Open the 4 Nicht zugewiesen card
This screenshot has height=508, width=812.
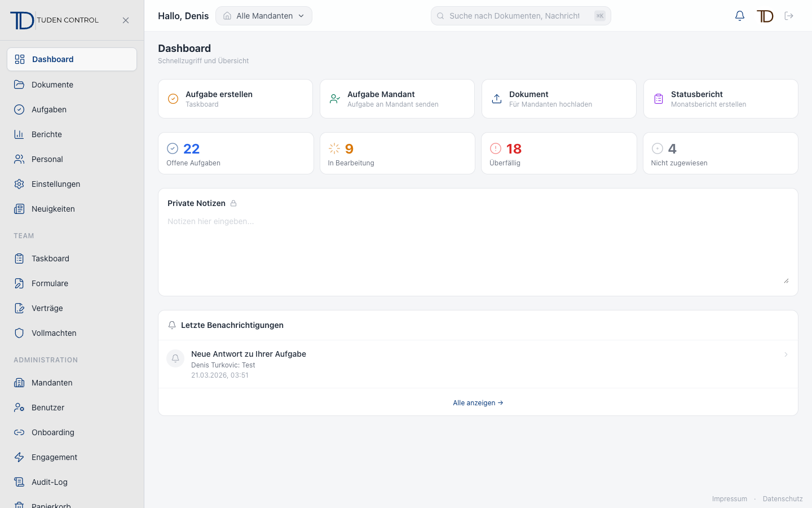click(721, 154)
